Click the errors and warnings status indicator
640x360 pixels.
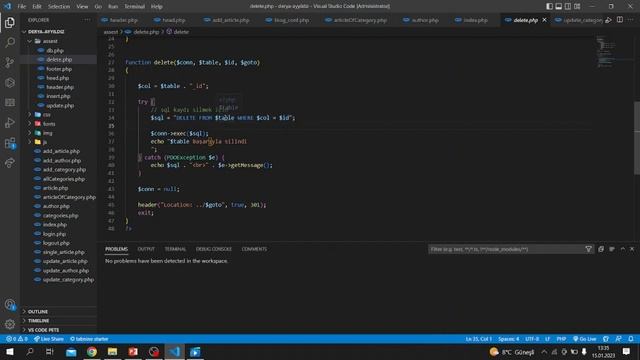[x=17, y=339]
